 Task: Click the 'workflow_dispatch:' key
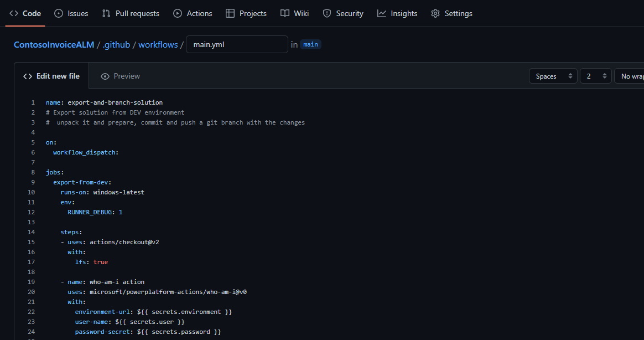(86, 152)
